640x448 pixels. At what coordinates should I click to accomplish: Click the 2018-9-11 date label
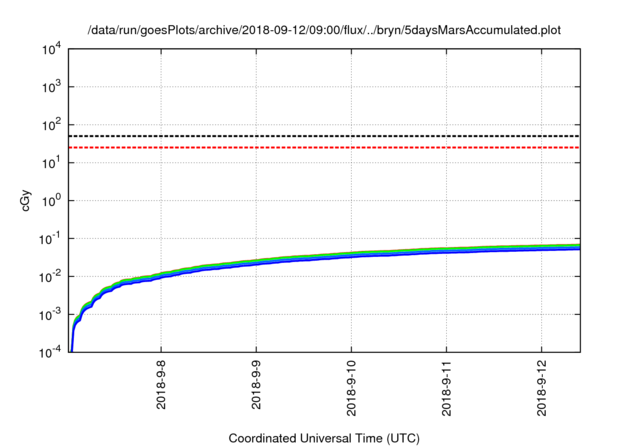click(x=447, y=388)
